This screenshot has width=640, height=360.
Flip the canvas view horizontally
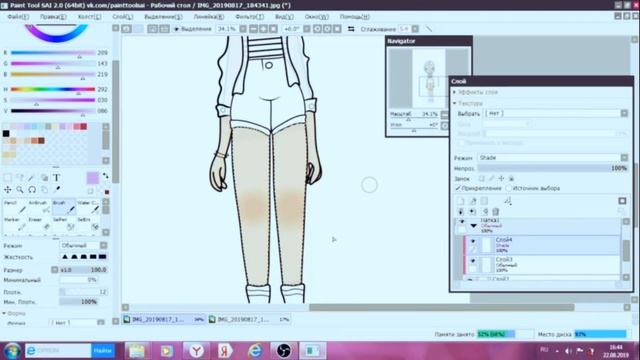click(x=351, y=29)
